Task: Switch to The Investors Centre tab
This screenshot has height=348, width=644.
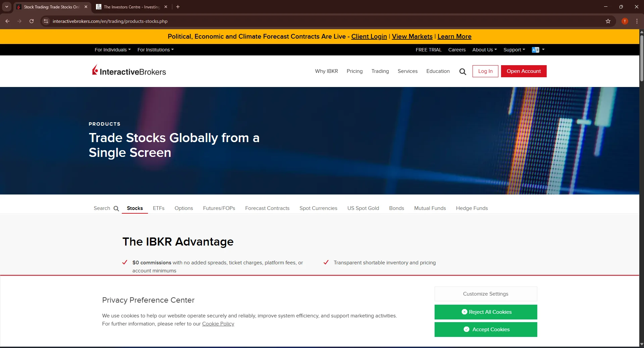Action: pos(131,7)
